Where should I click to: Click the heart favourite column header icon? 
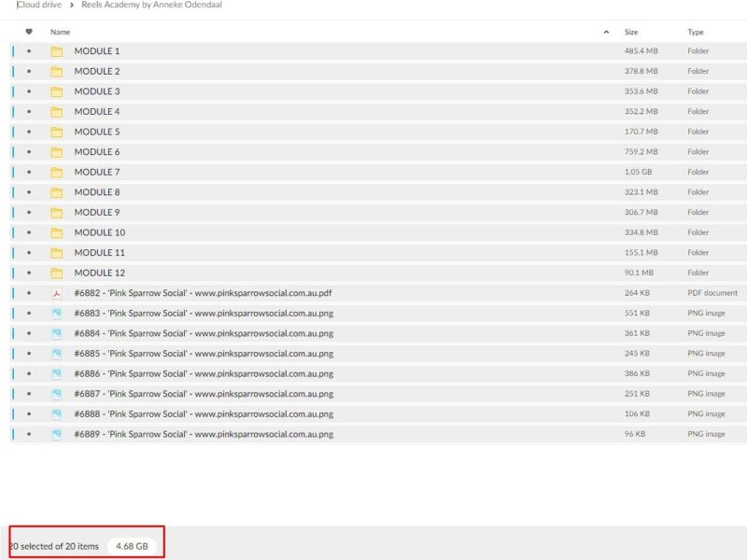(x=29, y=32)
